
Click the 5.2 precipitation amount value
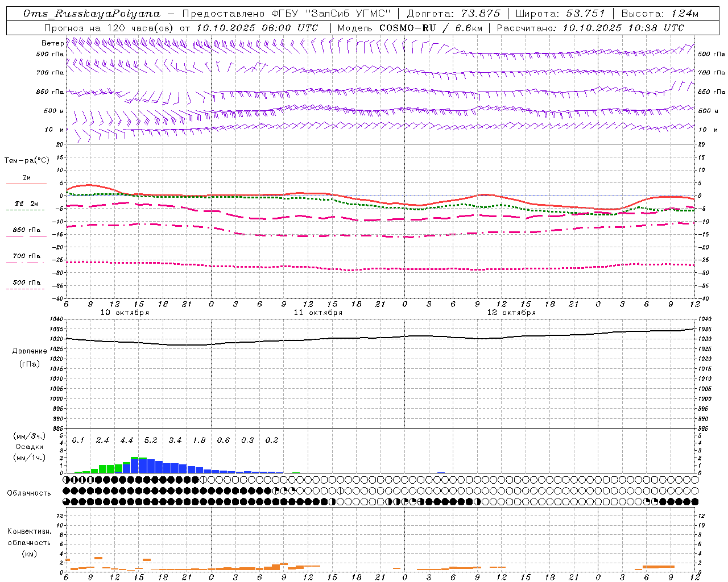(x=151, y=440)
